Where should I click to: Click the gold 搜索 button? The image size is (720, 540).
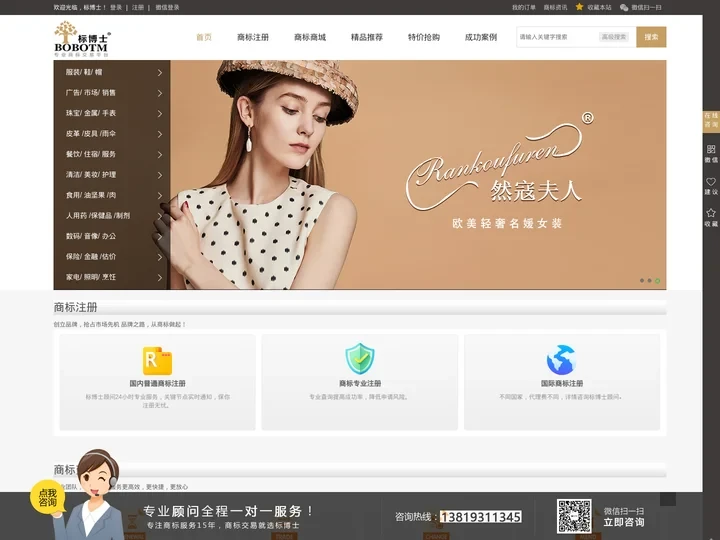coord(651,37)
